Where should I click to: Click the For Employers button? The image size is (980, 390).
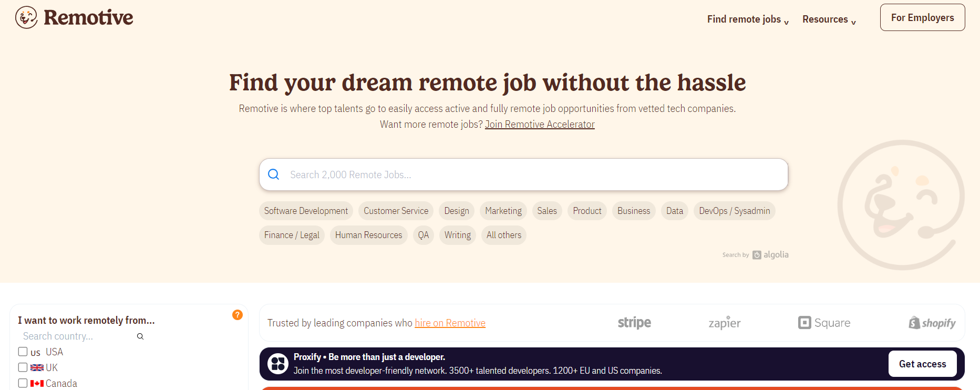click(x=922, y=17)
